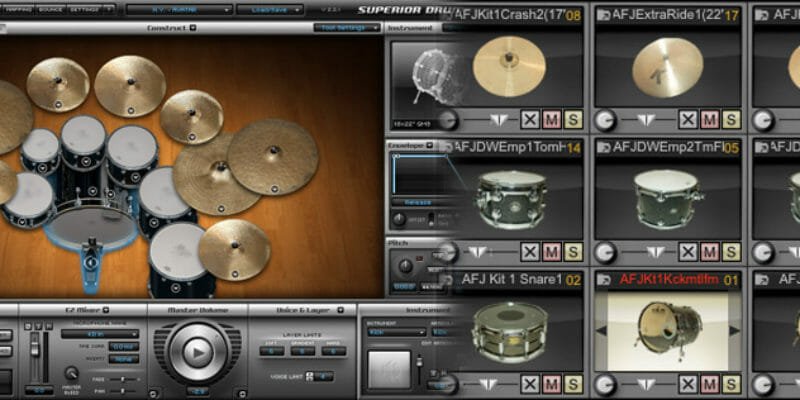Open the Settings tab
Image resolution: width=800 pixels, height=400 pixels.
(x=83, y=9)
